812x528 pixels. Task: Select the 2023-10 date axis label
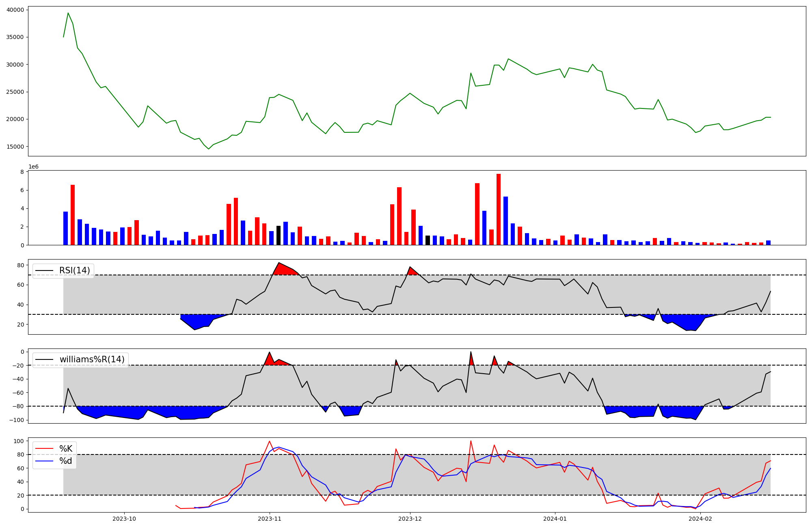click(x=124, y=519)
